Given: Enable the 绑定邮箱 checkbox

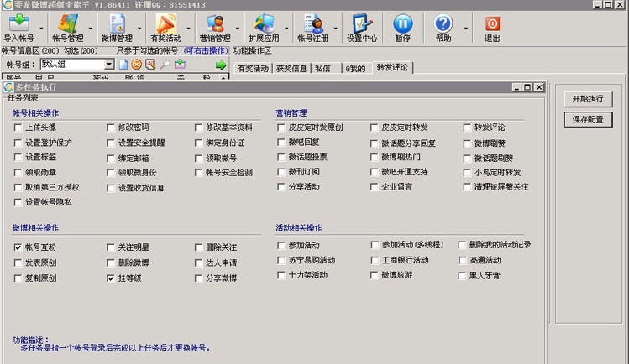Looking at the screenshot, I should click(x=111, y=159).
